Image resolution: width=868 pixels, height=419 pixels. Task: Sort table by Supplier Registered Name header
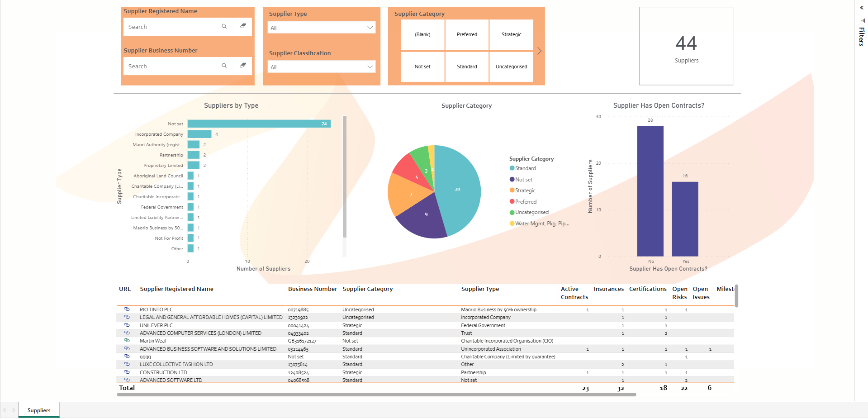[x=176, y=289]
